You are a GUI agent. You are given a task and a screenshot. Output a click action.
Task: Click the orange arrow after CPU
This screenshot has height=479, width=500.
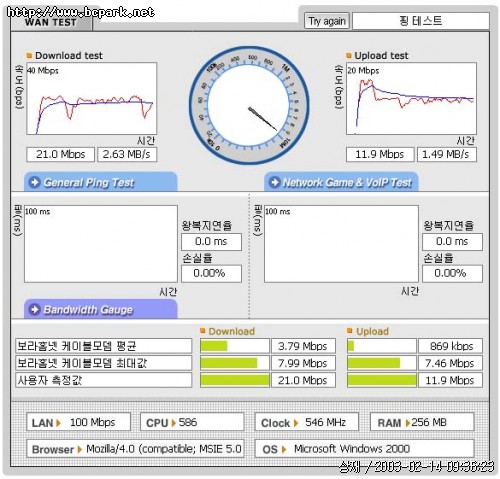click(x=173, y=423)
